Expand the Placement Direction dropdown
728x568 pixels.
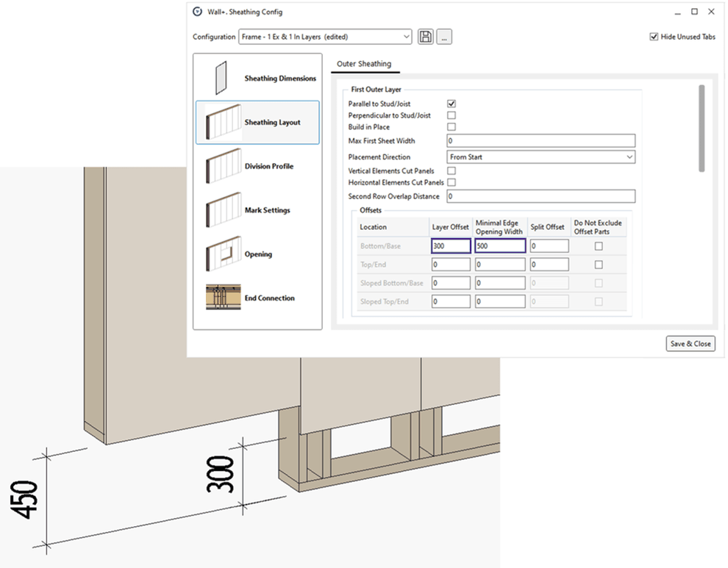tap(541, 157)
